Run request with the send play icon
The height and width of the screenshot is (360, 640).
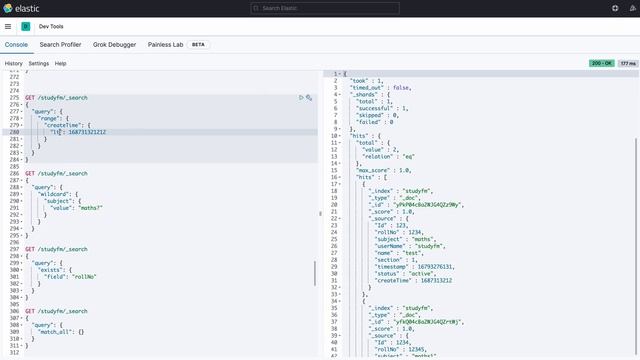(301, 98)
